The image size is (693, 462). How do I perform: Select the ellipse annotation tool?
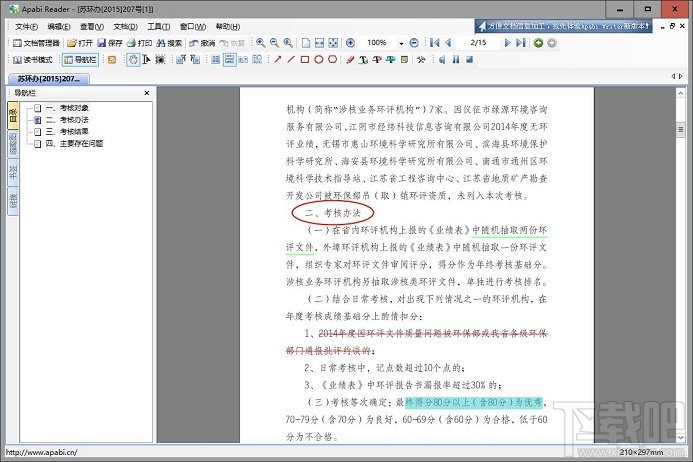click(319, 59)
